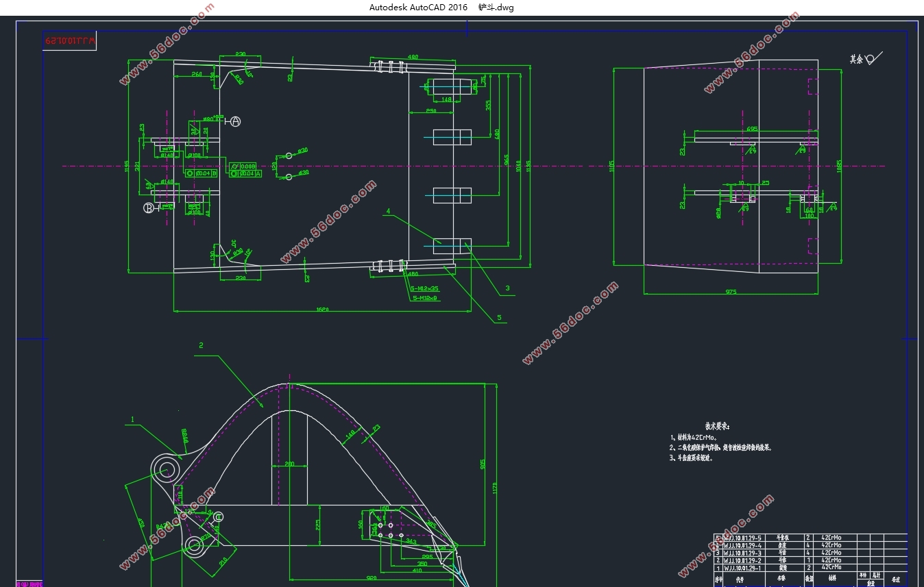This screenshot has height=587, width=924.
Task: Click the 200 dimension in the side view
Action: point(289,464)
